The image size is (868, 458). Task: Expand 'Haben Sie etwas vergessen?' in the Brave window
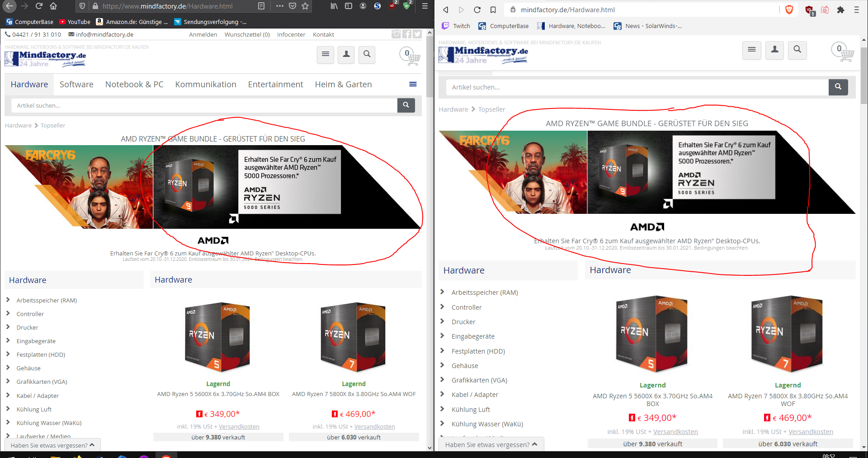coord(491,444)
